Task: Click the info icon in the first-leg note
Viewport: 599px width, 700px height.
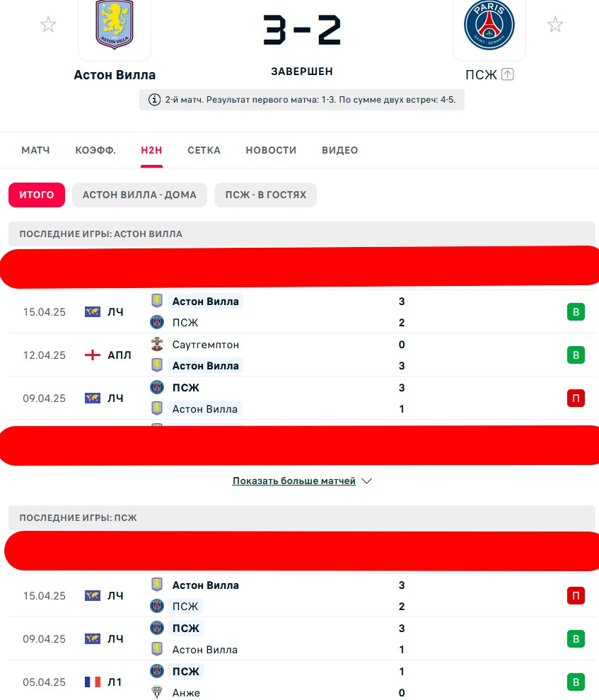Action: (x=154, y=100)
